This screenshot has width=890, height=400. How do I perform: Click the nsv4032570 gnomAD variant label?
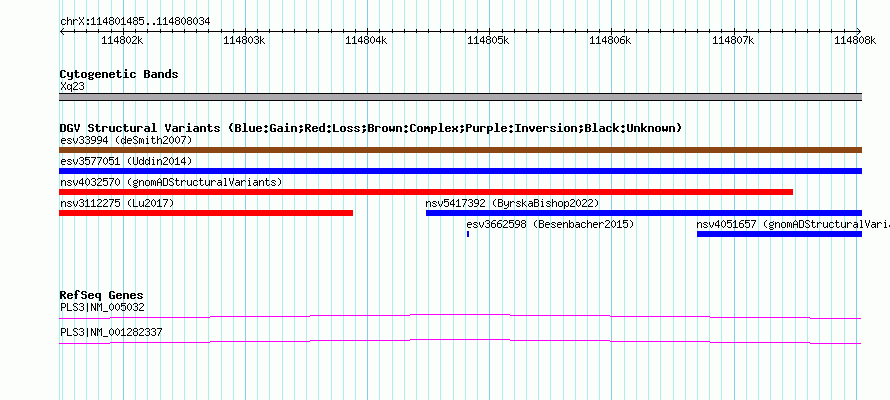pos(171,182)
